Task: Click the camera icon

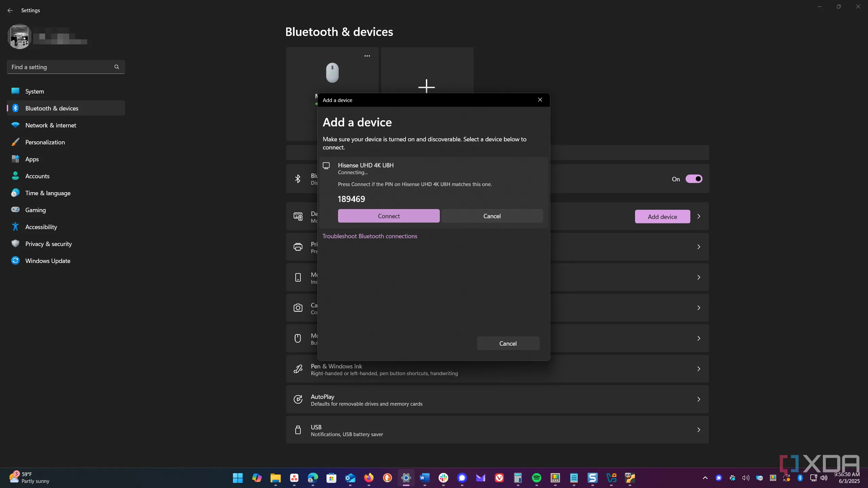Action: (298, 308)
